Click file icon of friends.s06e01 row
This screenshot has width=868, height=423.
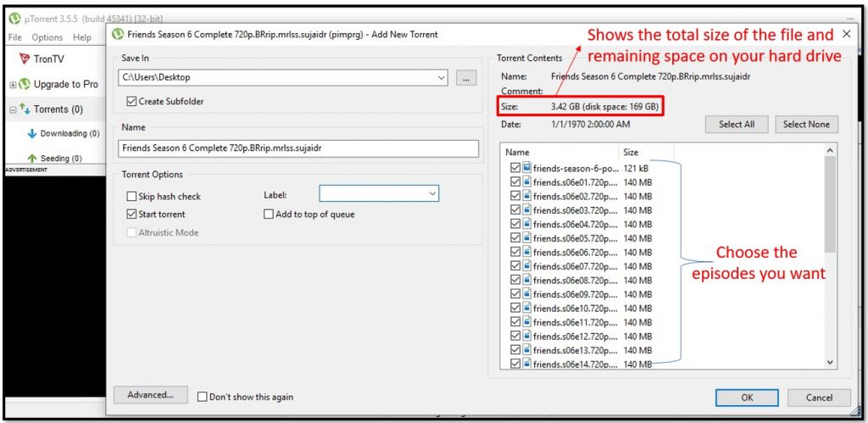pyautogui.click(x=527, y=181)
